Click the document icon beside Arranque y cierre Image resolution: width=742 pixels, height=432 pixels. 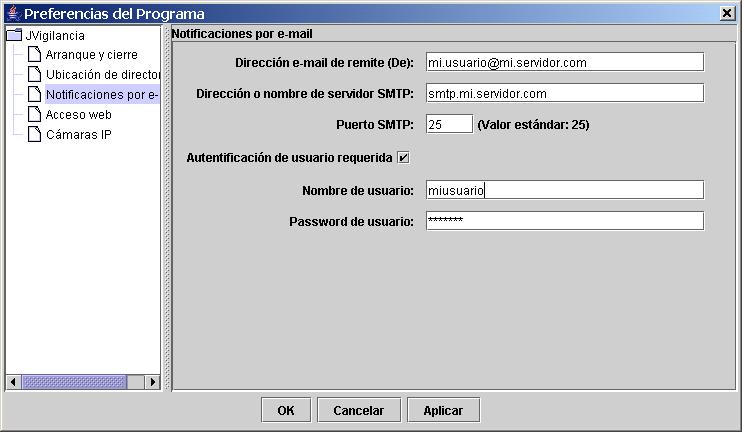(34, 54)
